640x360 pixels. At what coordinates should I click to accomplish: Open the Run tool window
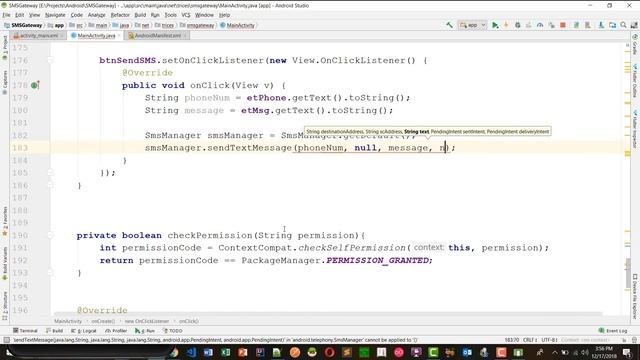[x=145, y=331]
